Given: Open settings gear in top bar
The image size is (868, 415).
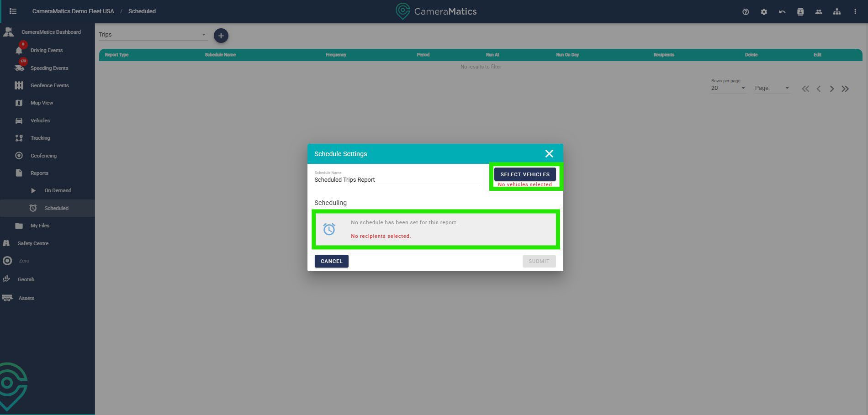Looking at the screenshot, I should [x=764, y=12].
